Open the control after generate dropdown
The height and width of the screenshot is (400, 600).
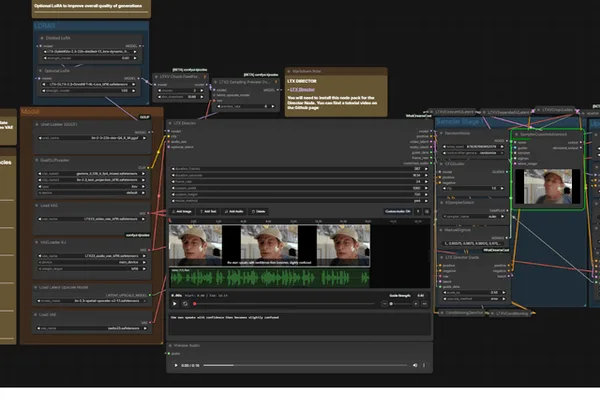[474, 153]
